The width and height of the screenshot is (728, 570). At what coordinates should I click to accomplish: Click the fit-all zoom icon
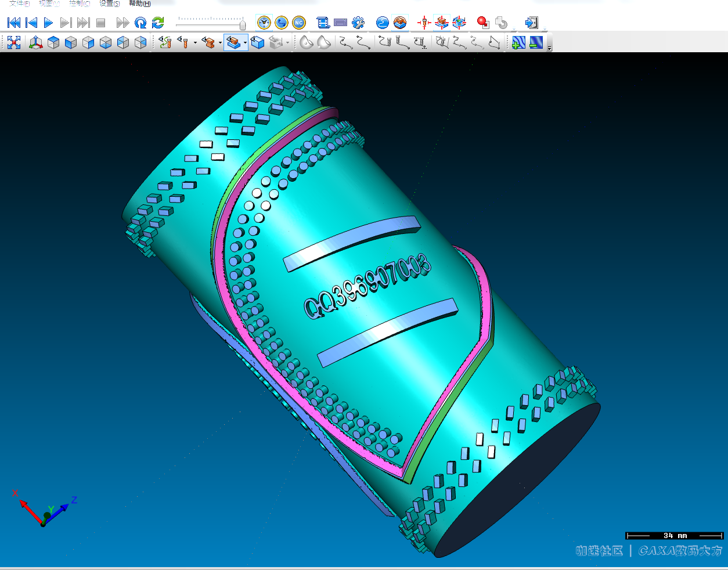pyautogui.click(x=14, y=42)
